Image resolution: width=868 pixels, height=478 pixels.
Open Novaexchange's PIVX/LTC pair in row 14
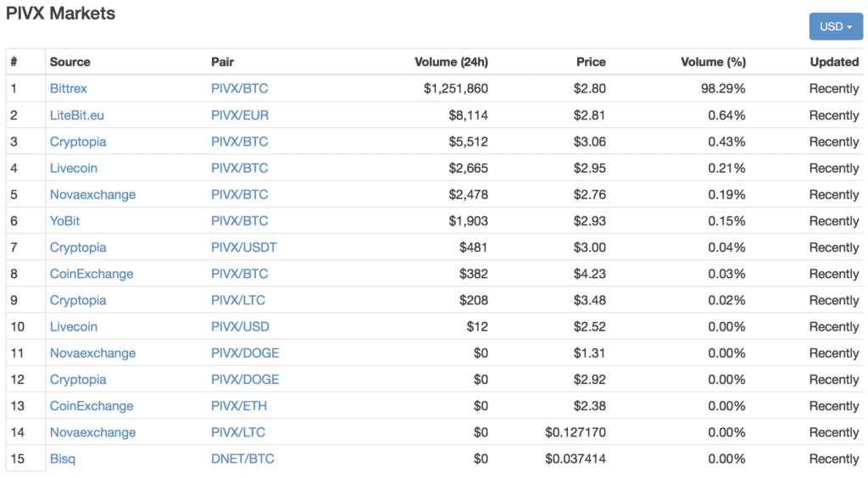pyautogui.click(x=238, y=432)
